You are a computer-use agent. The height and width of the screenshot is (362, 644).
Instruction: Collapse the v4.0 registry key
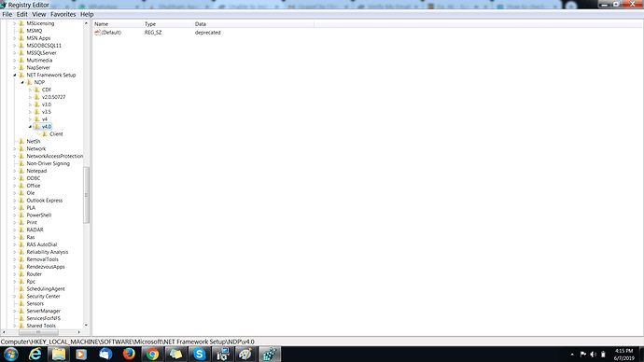pos(30,127)
